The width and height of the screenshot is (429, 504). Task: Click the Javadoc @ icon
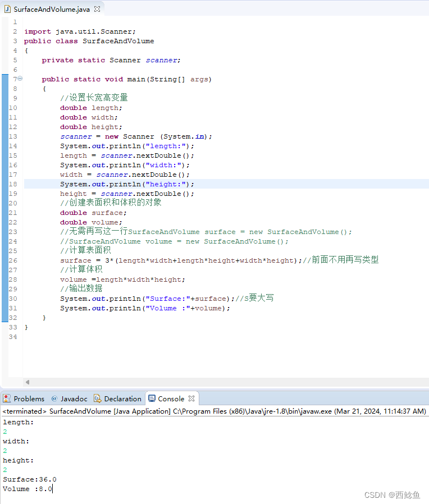click(x=54, y=398)
